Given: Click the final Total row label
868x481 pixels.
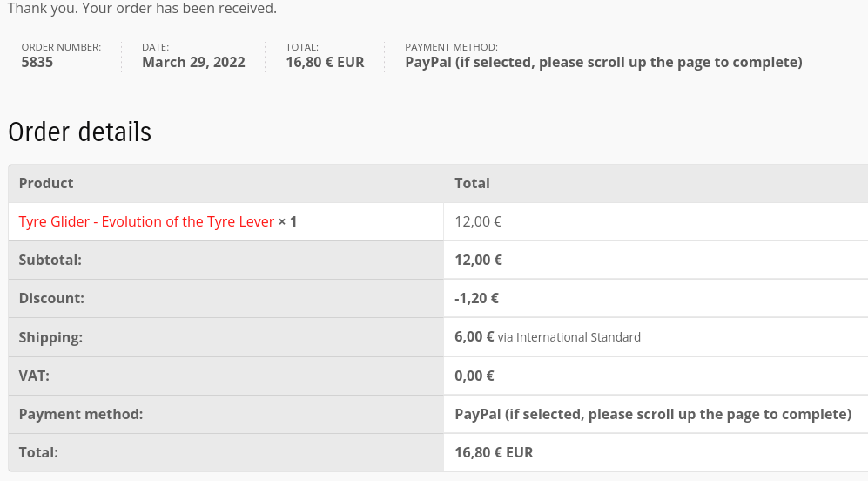Looking at the screenshot, I should tap(39, 452).
